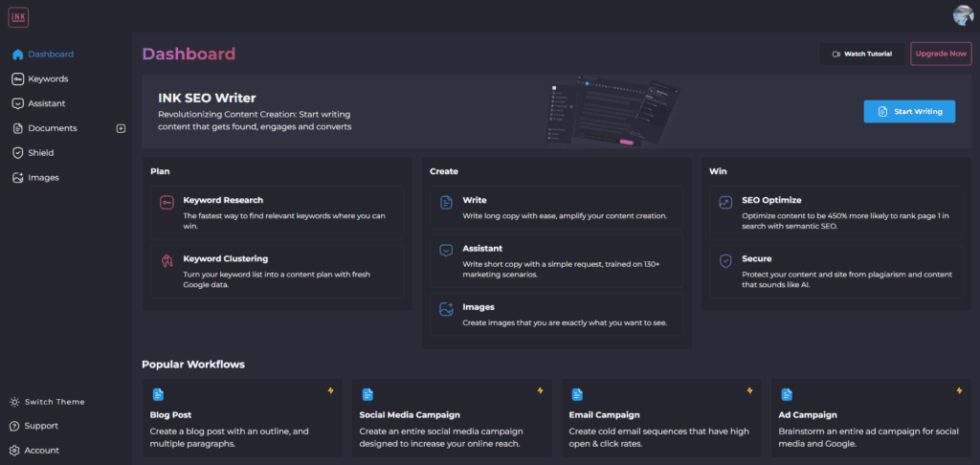The height and width of the screenshot is (465, 980).
Task: Open the user profile avatar
Action: click(x=963, y=15)
